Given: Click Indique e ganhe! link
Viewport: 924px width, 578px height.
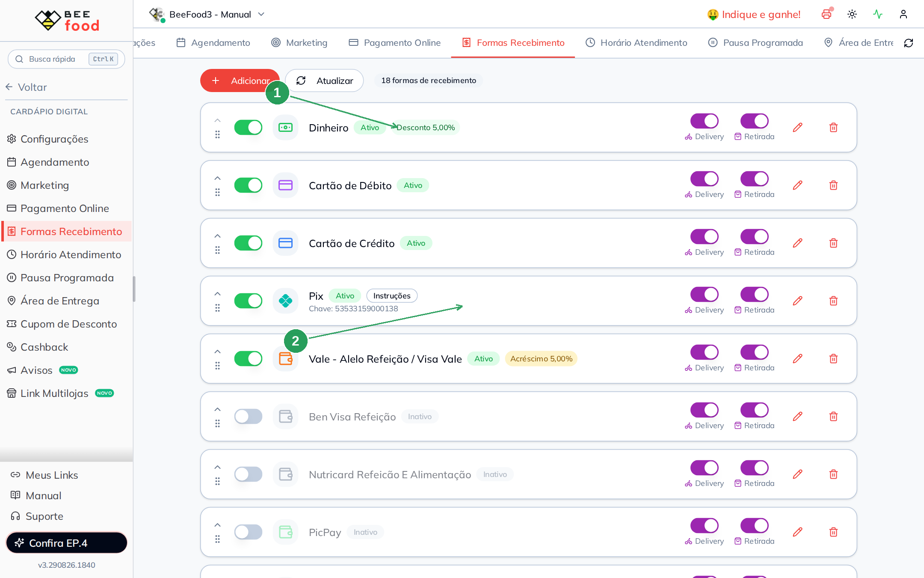Looking at the screenshot, I should coord(754,15).
